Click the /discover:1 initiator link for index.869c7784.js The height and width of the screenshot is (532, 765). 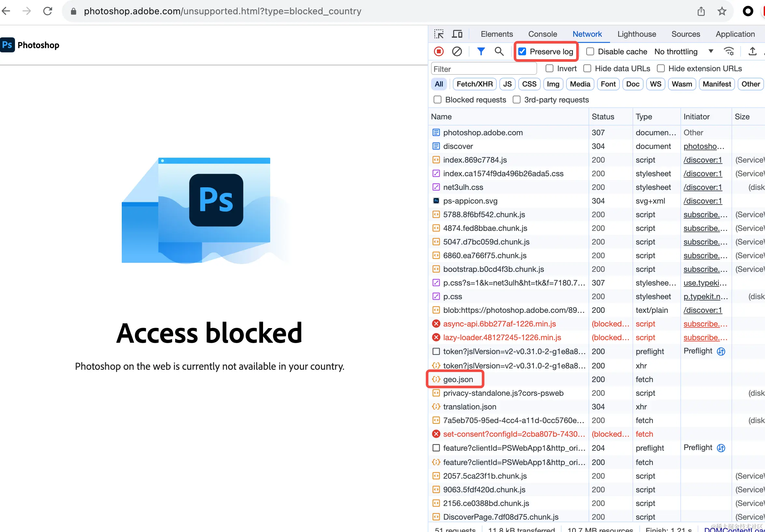click(x=702, y=160)
